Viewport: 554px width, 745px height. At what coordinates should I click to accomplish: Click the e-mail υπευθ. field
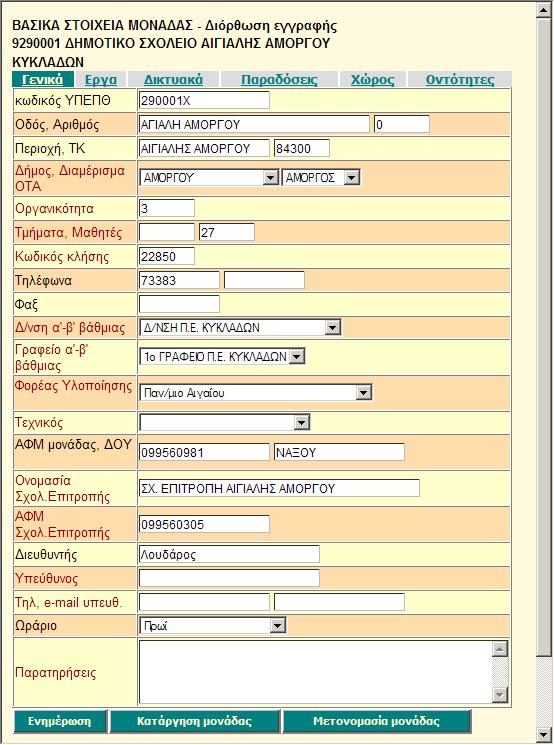tap(339, 602)
